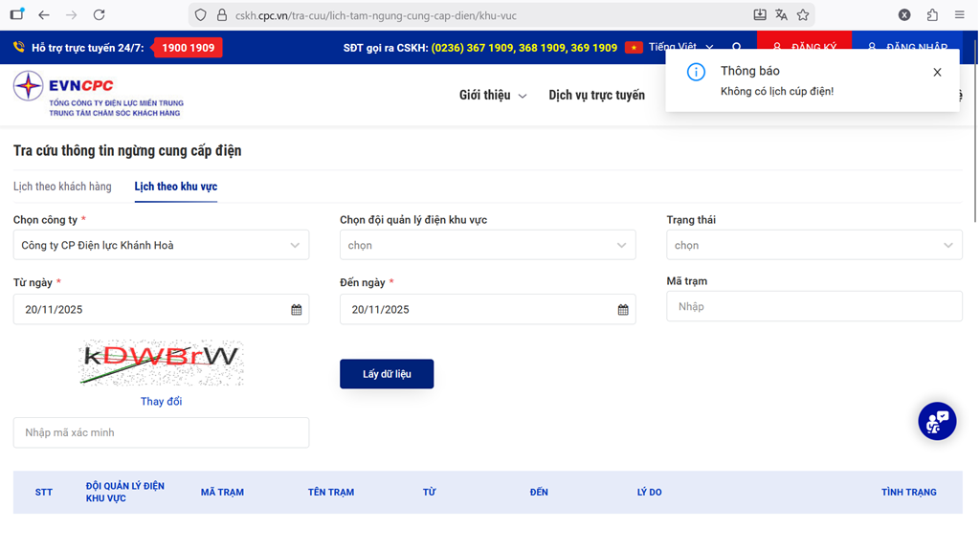Open the customer support chat bubble
Image resolution: width=980 pixels, height=551 pixels.
pos(937,421)
